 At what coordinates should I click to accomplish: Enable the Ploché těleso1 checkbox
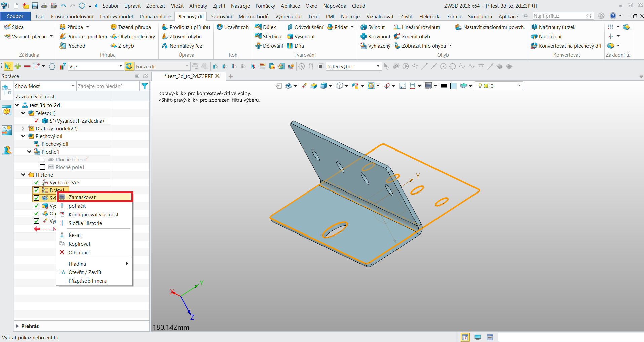[42, 159]
